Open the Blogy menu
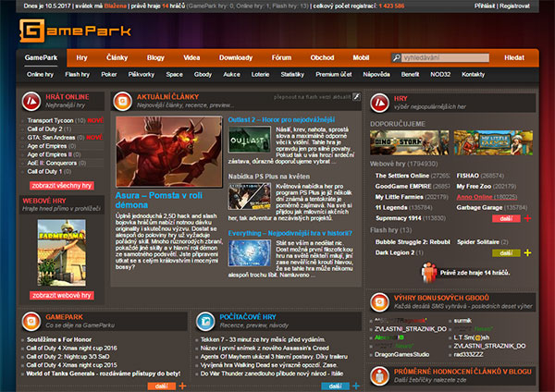Screen dimensions: 555x392 tap(155, 57)
